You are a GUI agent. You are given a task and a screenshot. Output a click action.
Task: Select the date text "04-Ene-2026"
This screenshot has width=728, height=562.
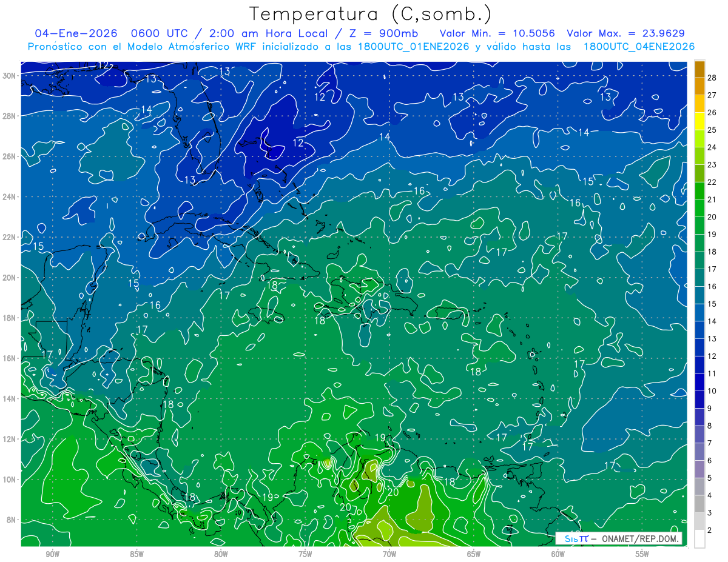click(x=77, y=33)
